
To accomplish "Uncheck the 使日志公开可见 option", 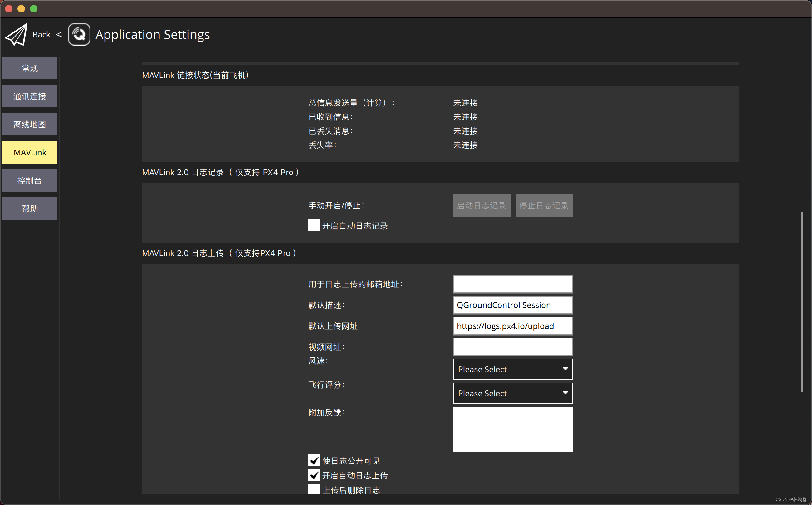I will 314,460.
